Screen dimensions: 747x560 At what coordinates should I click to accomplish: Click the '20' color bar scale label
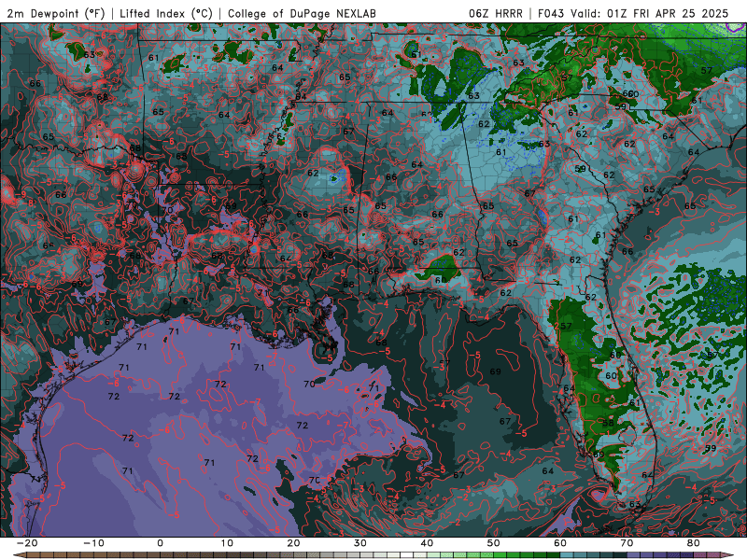point(293,543)
